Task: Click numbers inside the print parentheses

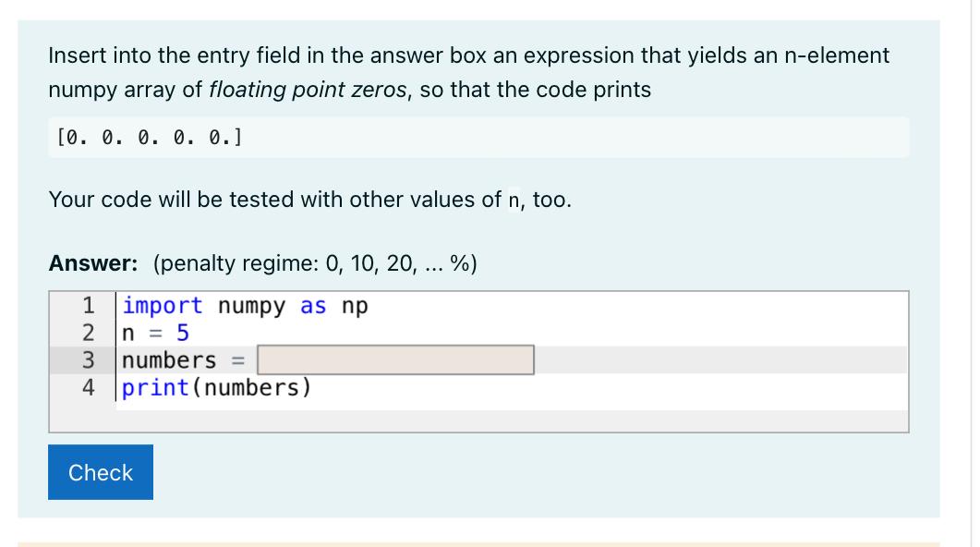Action: point(251,387)
